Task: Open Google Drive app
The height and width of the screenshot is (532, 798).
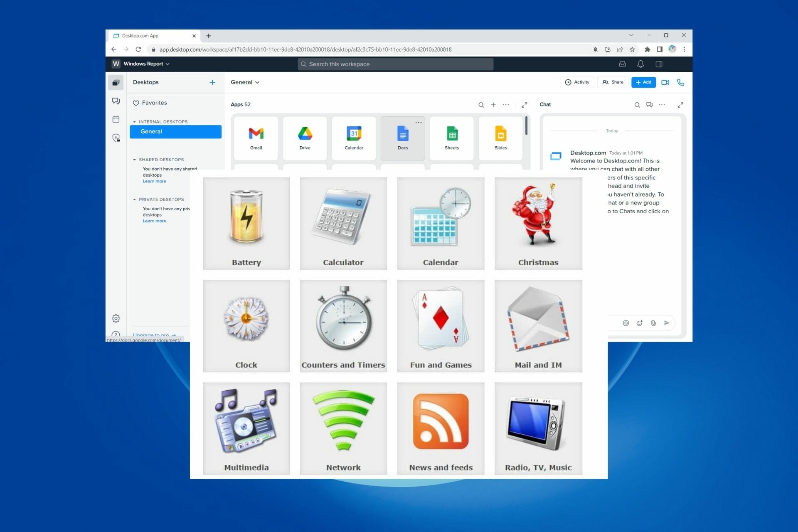Action: pos(305,135)
